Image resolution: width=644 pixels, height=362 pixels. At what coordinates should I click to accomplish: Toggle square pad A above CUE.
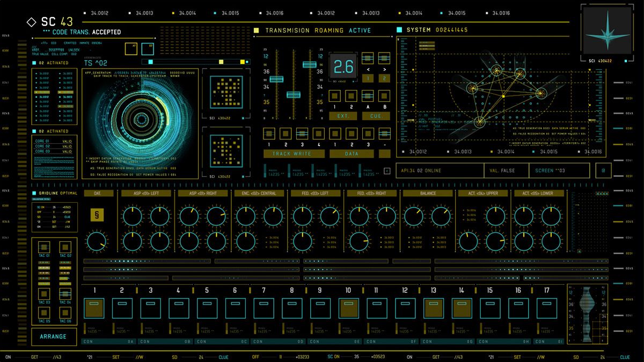point(368,96)
